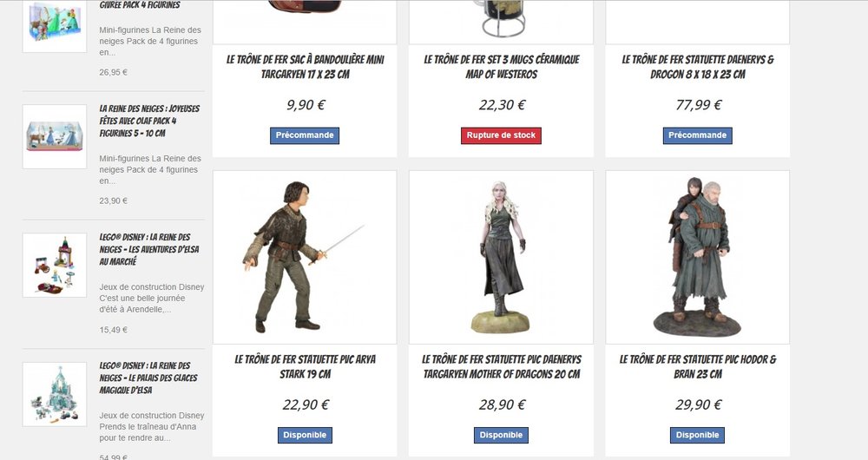Open link Sac à bandoulière mini Targaryen
The width and height of the screenshot is (868, 460).
click(x=305, y=67)
